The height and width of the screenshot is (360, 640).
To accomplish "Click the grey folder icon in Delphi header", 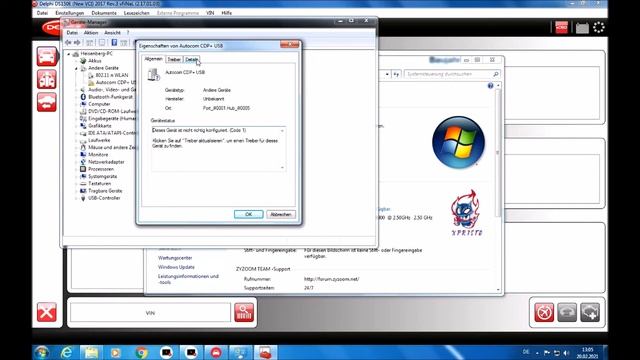I will click(582, 28).
